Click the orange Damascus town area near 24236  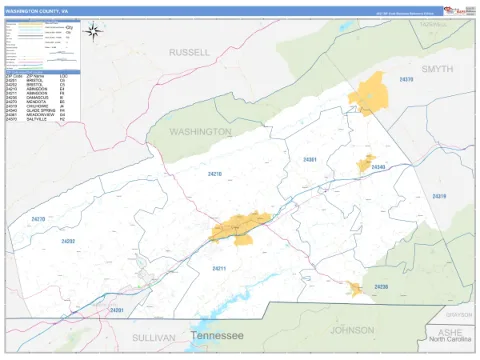coord(355,289)
